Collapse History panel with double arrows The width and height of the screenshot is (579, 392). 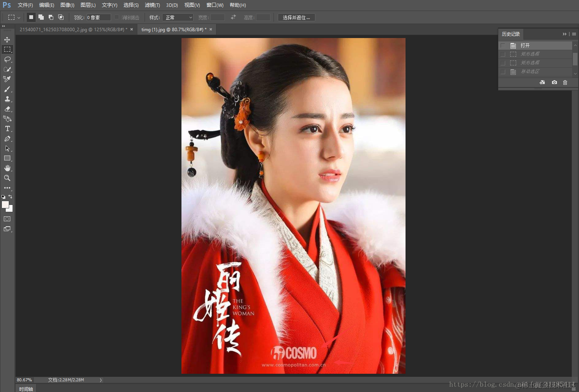(565, 34)
